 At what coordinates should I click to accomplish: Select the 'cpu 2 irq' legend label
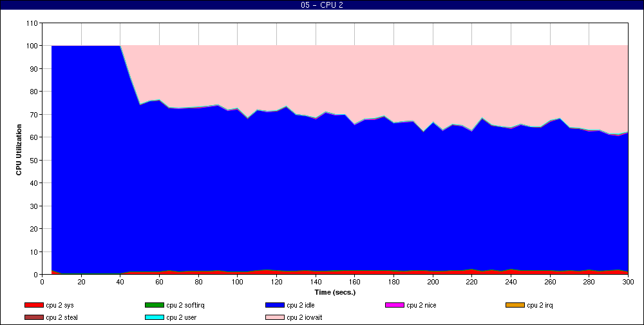[x=540, y=305]
